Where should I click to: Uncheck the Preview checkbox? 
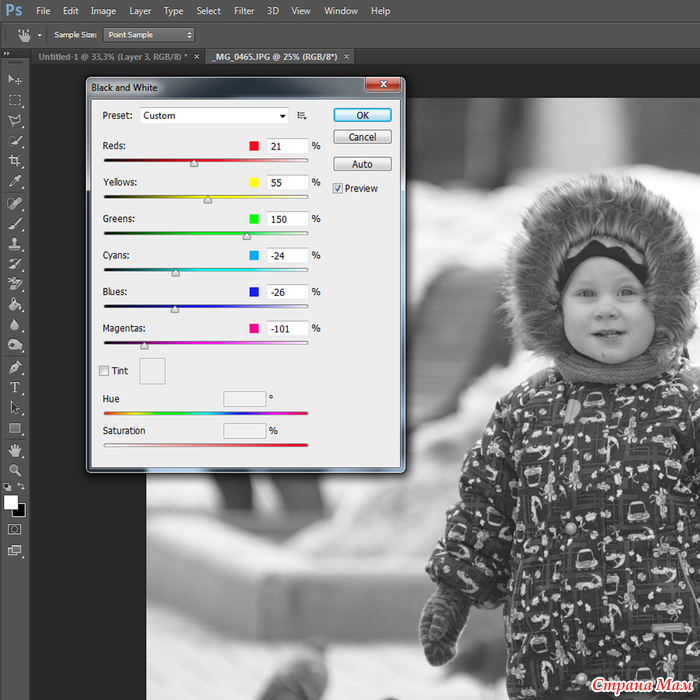(x=338, y=188)
